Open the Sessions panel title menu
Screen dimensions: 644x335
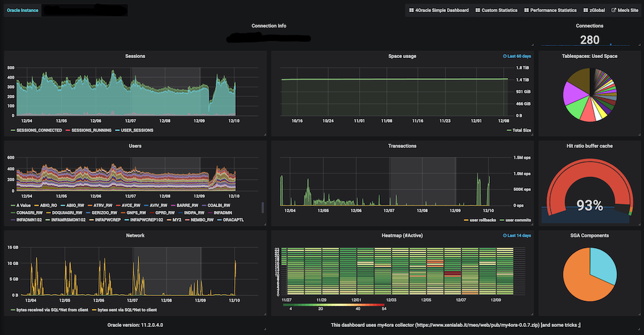coord(135,56)
